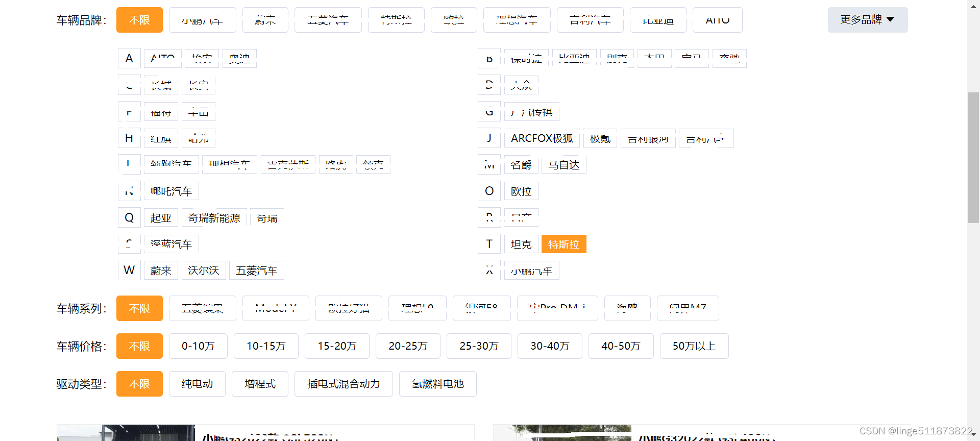Select the 路虎 brand in L group
The width and height of the screenshot is (980, 441).
tap(336, 165)
